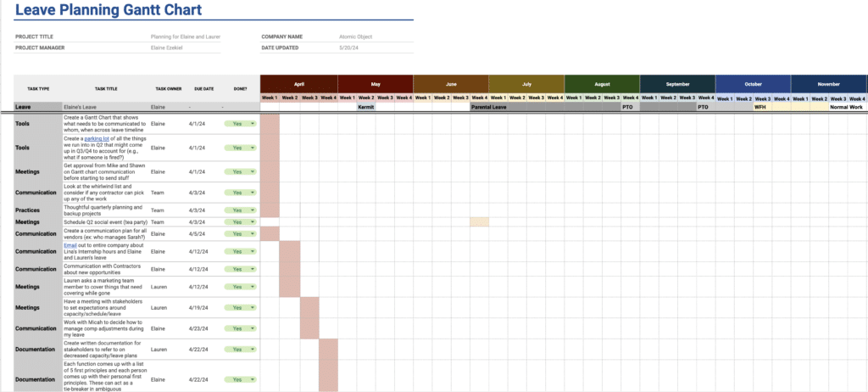Click the Company Name value 'Atomic Object'
The height and width of the screenshot is (392, 868).
(x=355, y=36)
